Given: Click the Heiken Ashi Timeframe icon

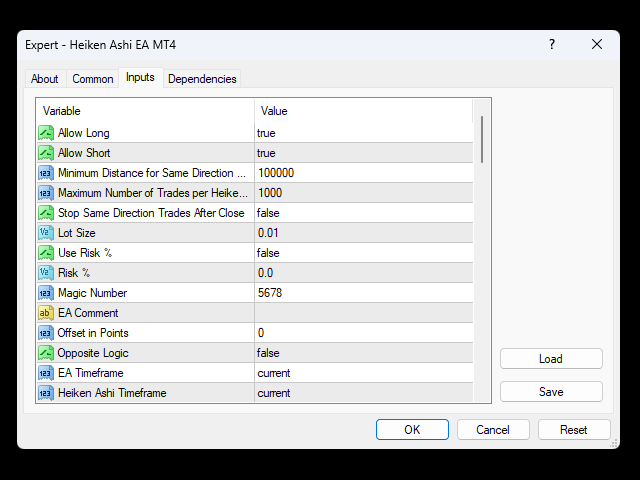Looking at the screenshot, I should coord(46,393).
